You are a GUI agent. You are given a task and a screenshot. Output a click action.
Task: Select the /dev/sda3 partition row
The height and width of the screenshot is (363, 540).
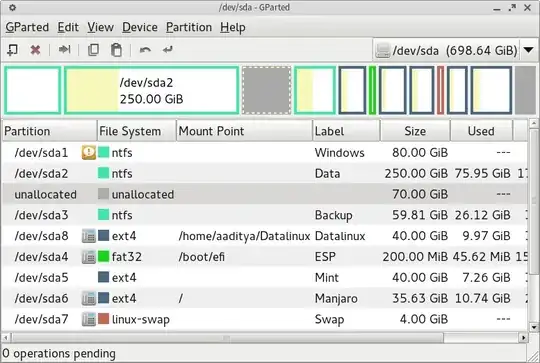264,215
